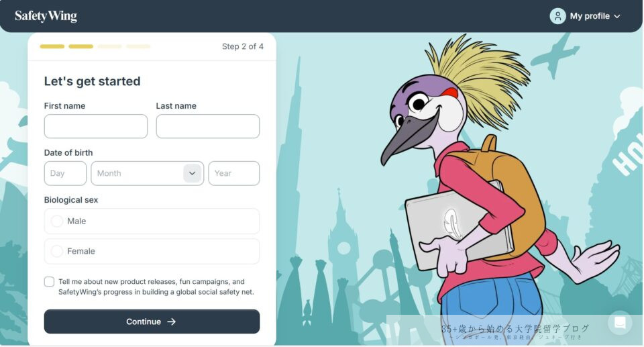Image resolution: width=644 pixels, height=347 pixels.
Task: Click the arrow icon on Continue
Action: coord(171,321)
